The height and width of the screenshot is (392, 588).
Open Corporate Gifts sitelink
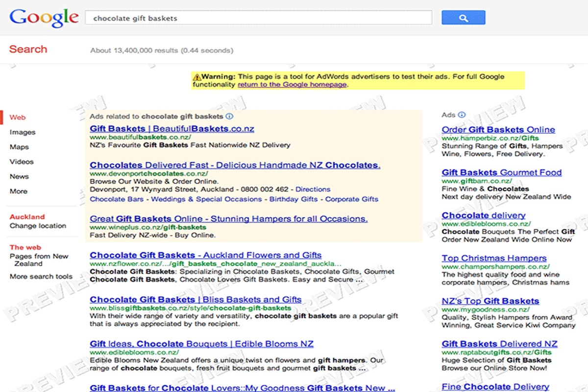tap(352, 199)
